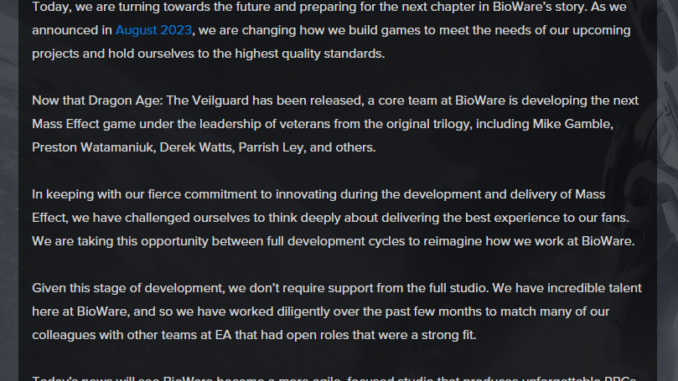Screen dimensions: 678x381
Task: Click the paragraph starting "Given this stage of development"
Action: point(337,311)
